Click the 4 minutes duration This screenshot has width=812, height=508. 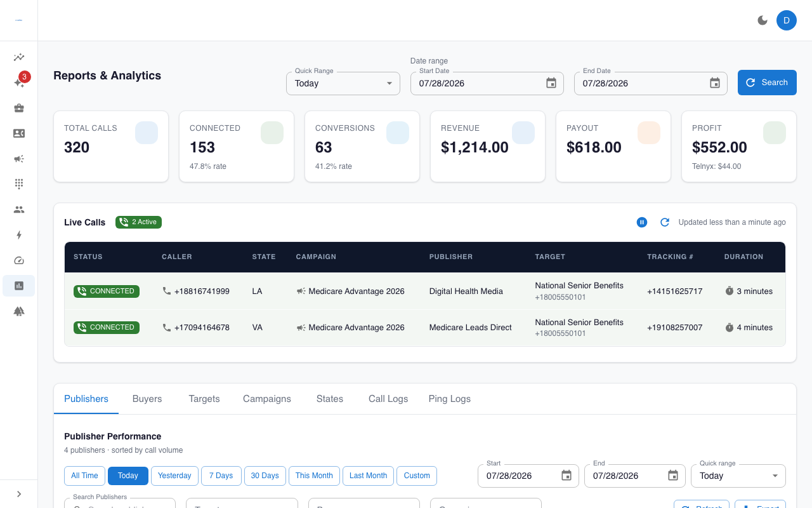755,328
